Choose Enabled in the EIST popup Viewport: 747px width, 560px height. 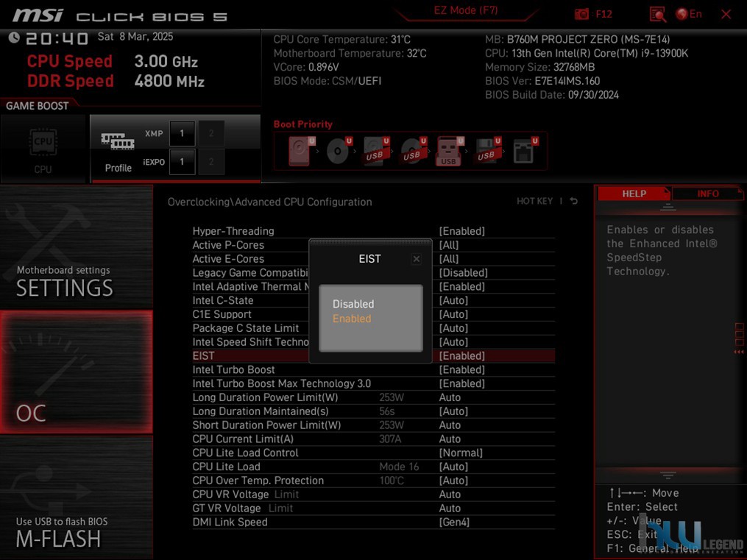pos(352,319)
